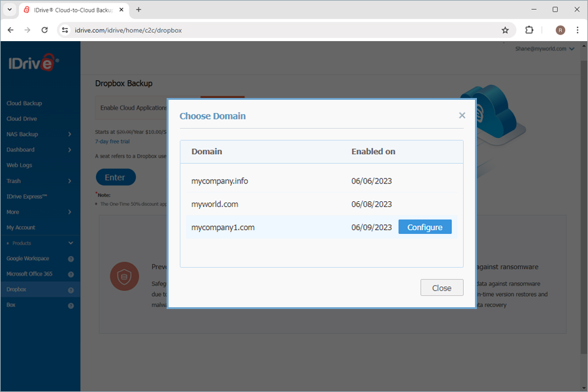The width and height of the screenshot is (588, 392).
Task: Bookmark this page with the star icon
Action: 505,30
